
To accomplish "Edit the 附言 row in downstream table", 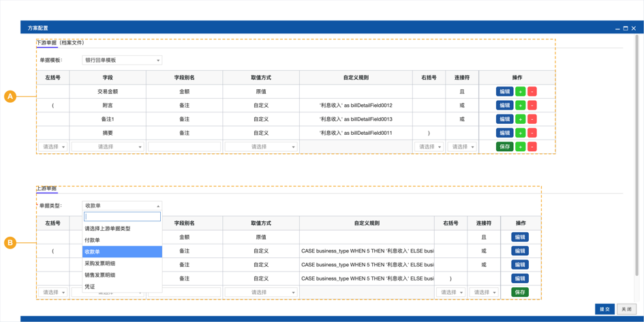I will pyautogui.click(x=505, y=106).
